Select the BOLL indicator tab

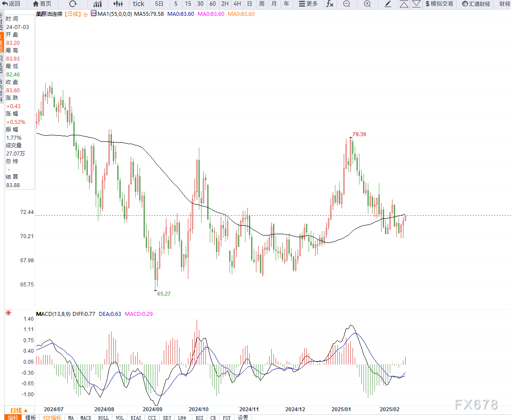(x=103, y=417)
